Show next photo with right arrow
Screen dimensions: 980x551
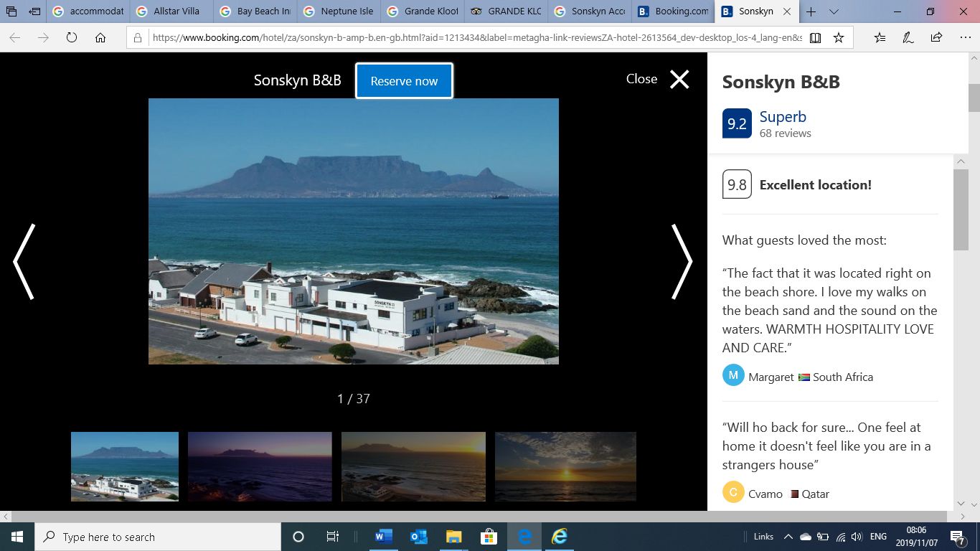[681, 261]
